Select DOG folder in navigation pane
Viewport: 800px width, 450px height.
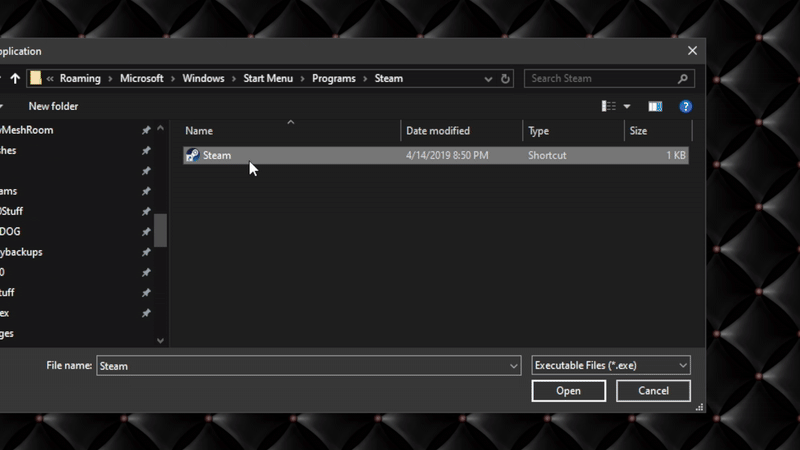(10, 232)
